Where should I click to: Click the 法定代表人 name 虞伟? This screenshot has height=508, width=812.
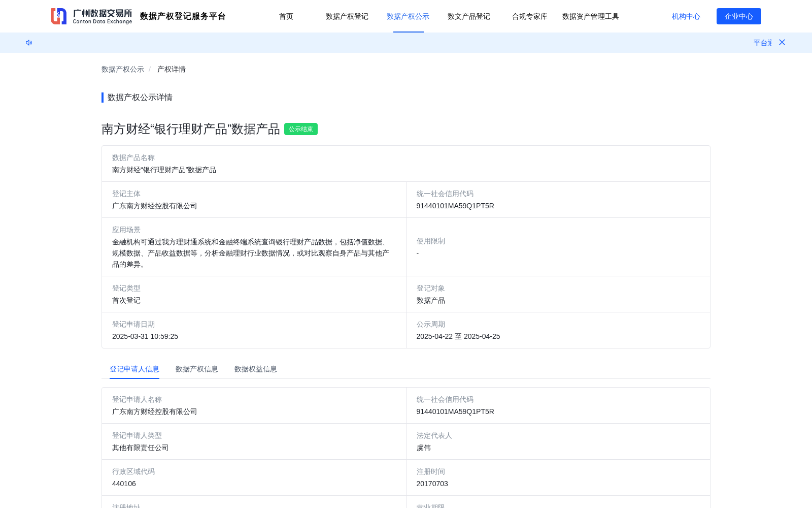click(x=424, y=448)
